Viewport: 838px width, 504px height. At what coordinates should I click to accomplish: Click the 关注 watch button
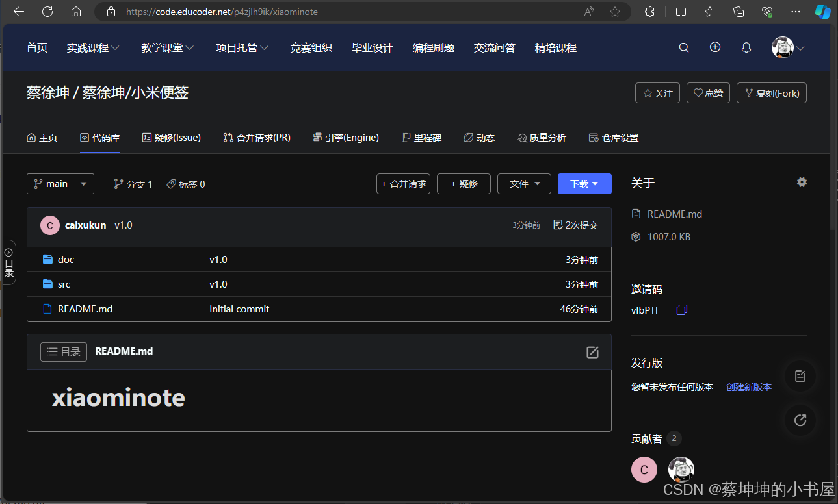(658, 93)
